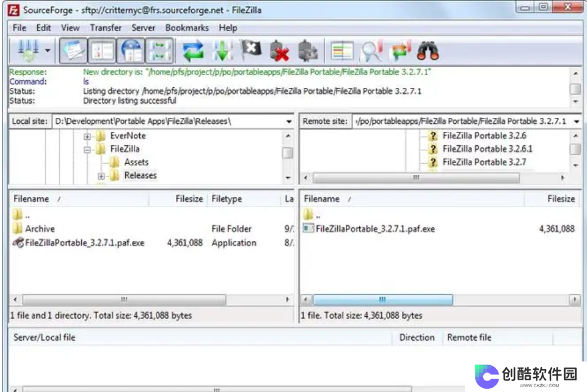Click FileZilla application icon in title bar
587x392 pixels.
point(13,10)
